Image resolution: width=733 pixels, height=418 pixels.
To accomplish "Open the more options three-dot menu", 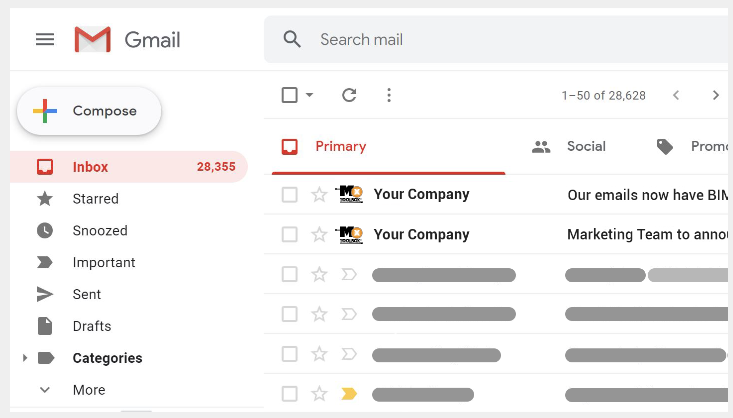I will coord(389,95).
